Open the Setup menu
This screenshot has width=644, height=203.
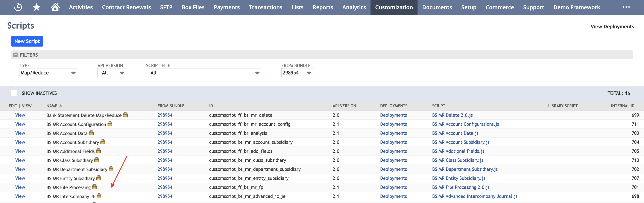click(x=469, y=7)
